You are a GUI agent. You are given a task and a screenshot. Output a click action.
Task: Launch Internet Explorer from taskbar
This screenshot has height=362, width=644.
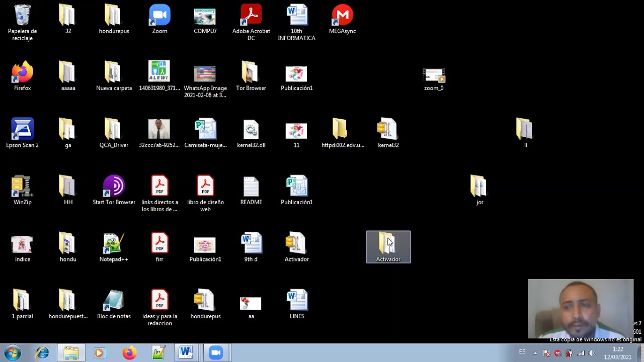[x=42, y=353]
